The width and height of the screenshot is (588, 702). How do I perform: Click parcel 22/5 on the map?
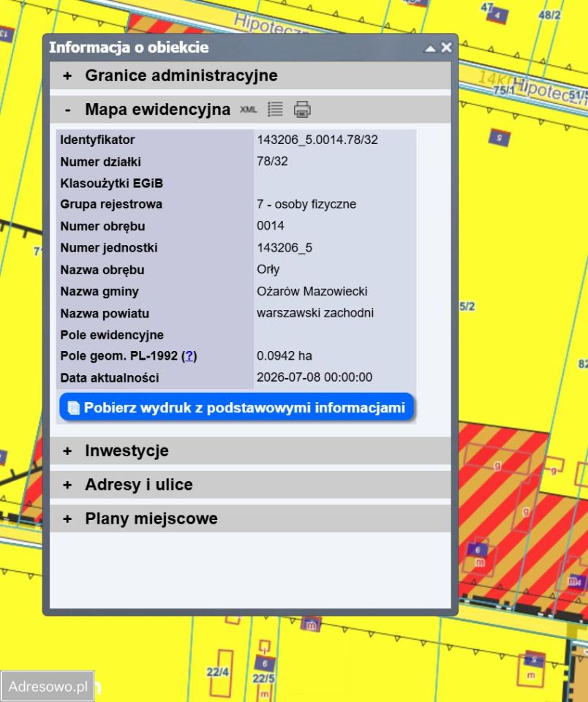click(263, 679)
